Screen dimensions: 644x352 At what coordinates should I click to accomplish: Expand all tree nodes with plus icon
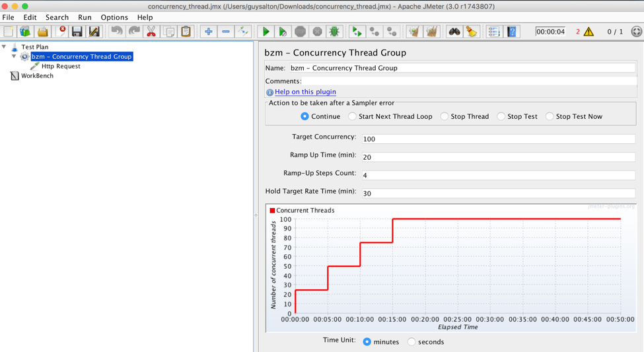[209, 32]
